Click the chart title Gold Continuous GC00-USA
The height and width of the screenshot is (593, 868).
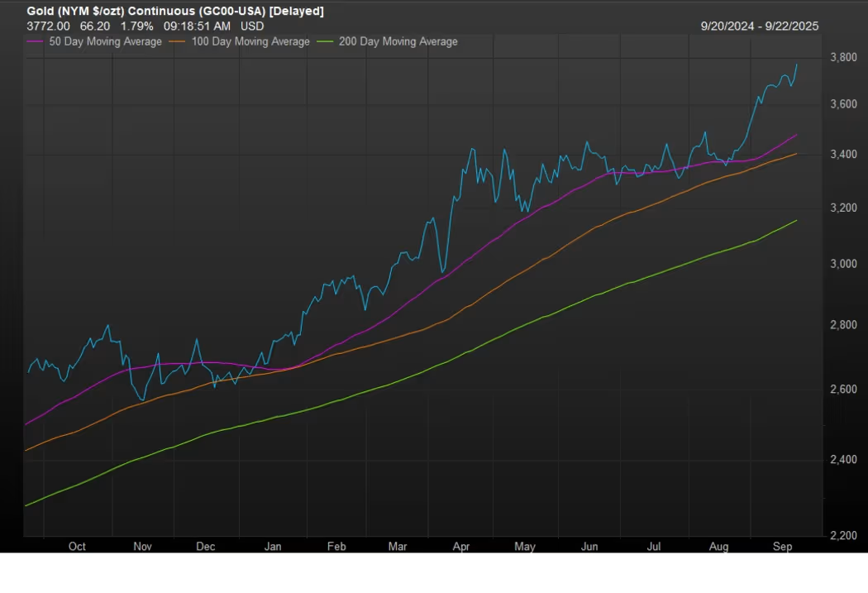(175, 11)
